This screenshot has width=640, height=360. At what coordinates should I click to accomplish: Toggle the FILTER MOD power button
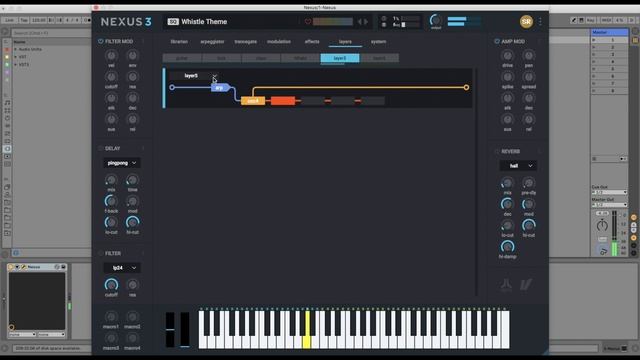[100, 41]
